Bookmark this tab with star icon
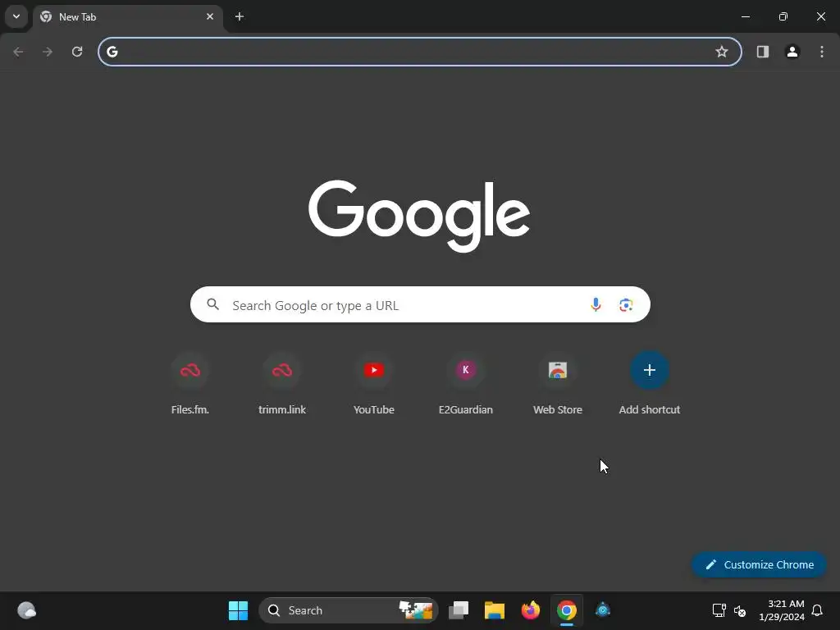This screenshot has width=840, height=630. 722,52
